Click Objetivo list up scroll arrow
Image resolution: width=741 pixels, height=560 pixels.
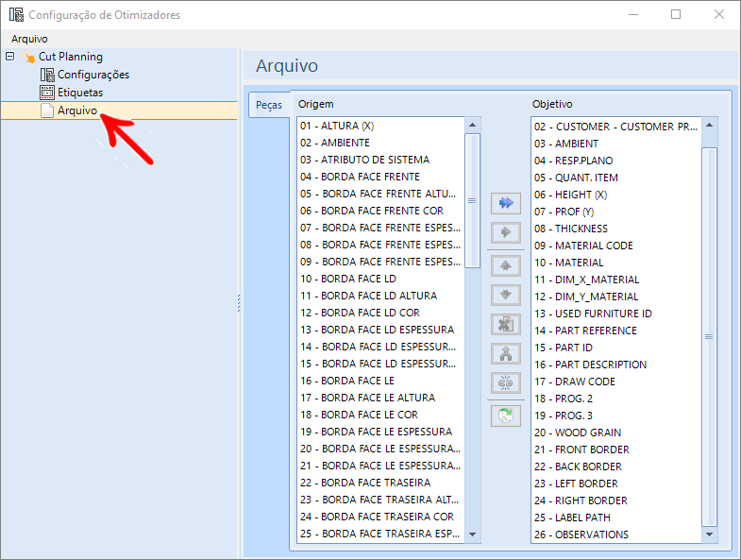click(709, 126)
